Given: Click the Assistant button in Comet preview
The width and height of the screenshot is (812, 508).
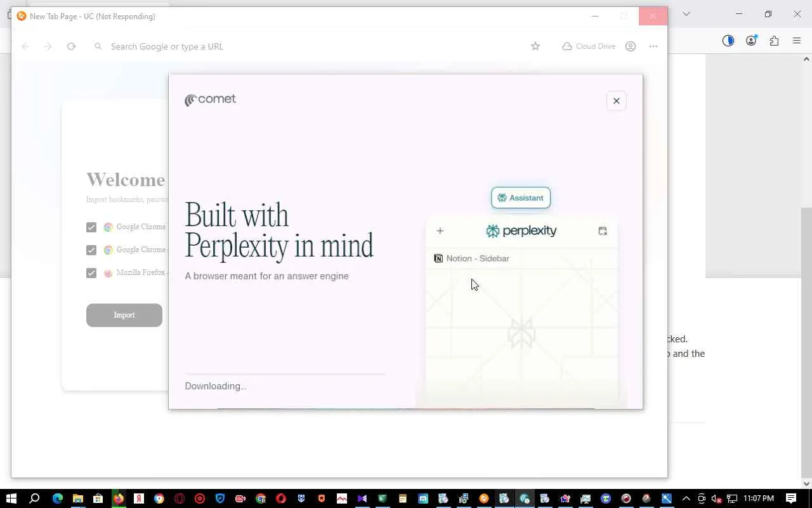Looking at the screenshot, I should coord(521,197).
